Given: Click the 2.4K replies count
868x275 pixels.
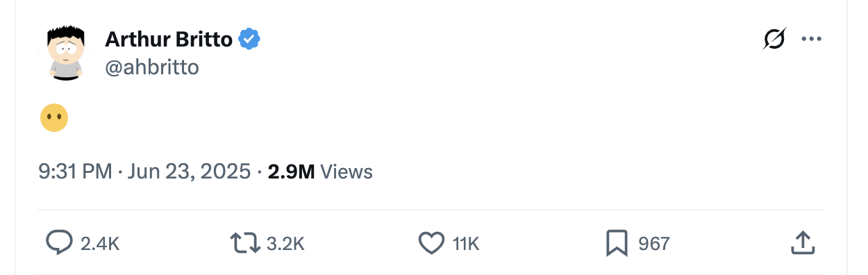Looking at the screenshot, I should pos(100,244).
